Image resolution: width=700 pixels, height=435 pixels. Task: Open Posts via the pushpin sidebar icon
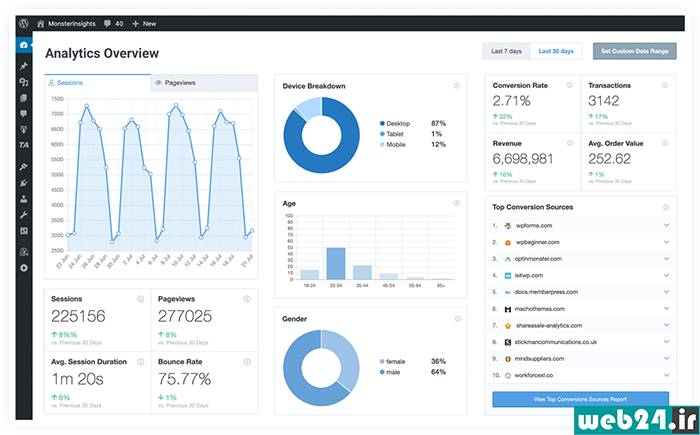pyautogui.click(x=24, y=66)
